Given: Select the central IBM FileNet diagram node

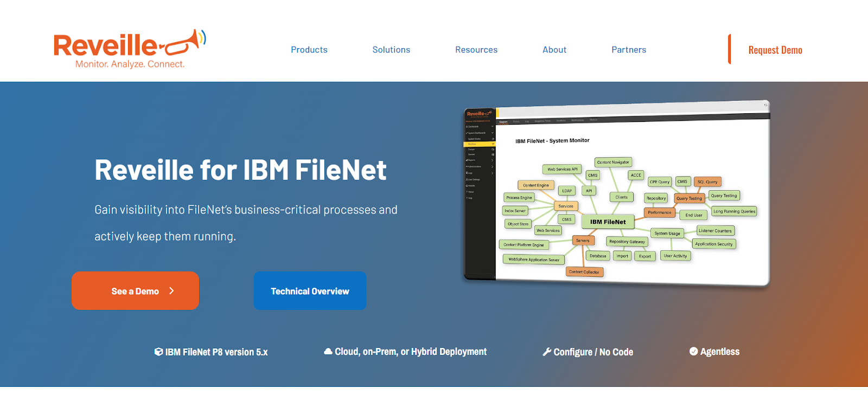Looking at the screenshot, I should click(608, 222).
